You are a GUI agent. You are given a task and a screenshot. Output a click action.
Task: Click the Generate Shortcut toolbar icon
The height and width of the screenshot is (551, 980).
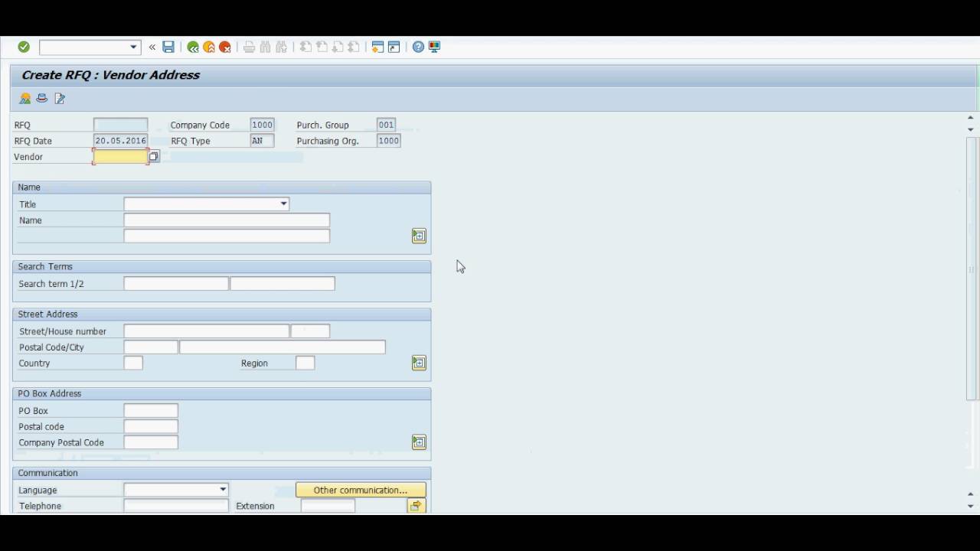point(394,47)
